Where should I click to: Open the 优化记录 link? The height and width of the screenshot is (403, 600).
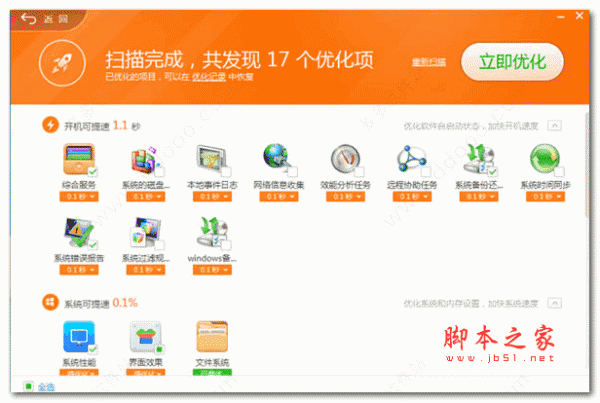209,77
